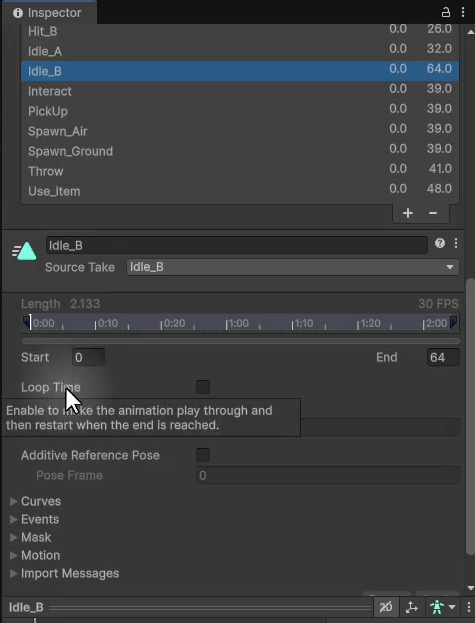The width and height of the screenshot is (475, 623).
Task: Select the Idle_A clip in the list
Action: pos(240,51)
